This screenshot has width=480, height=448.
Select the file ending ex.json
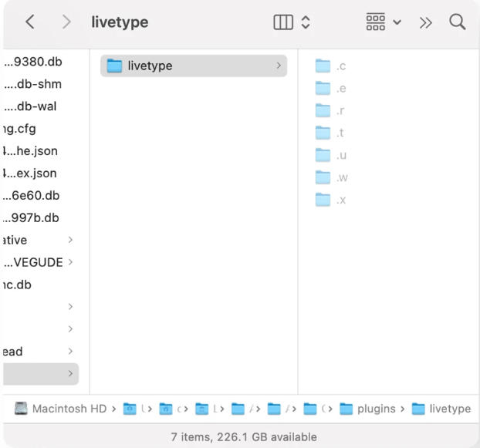tap(30, 173)
